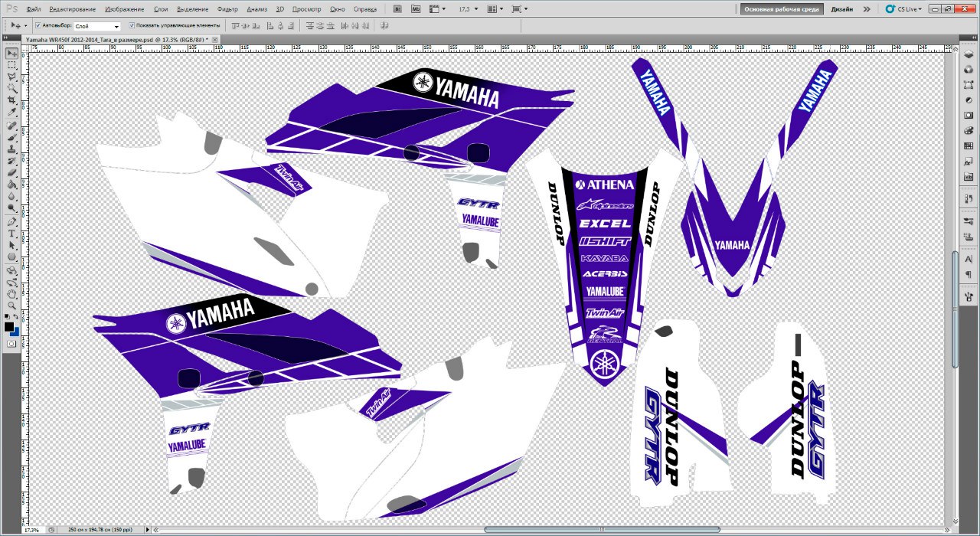Launch Mini Bridge from the Mb button

[x=416, y=9]
